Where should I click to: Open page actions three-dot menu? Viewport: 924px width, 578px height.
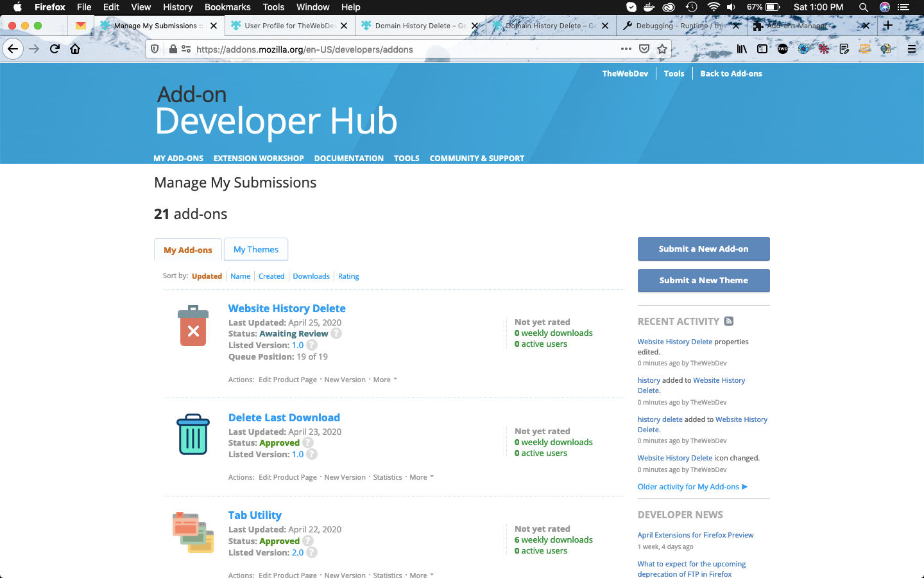pos(626,49)
